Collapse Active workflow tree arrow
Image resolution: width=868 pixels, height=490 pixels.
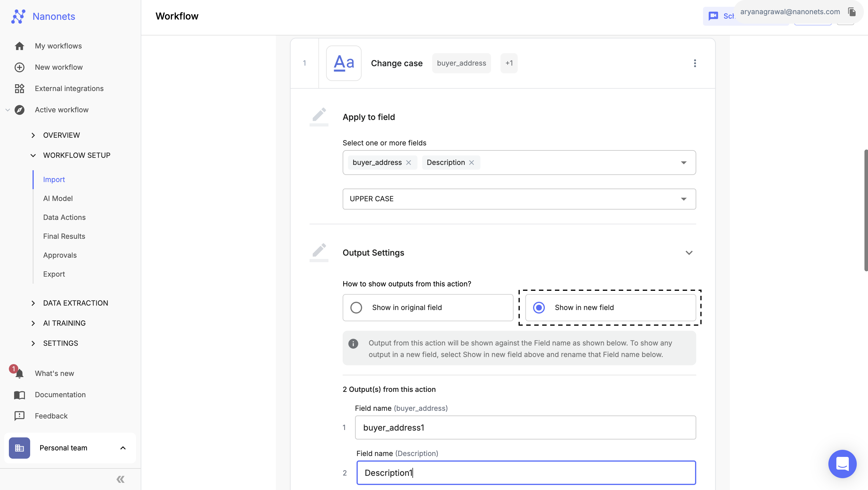click(7, 110)
